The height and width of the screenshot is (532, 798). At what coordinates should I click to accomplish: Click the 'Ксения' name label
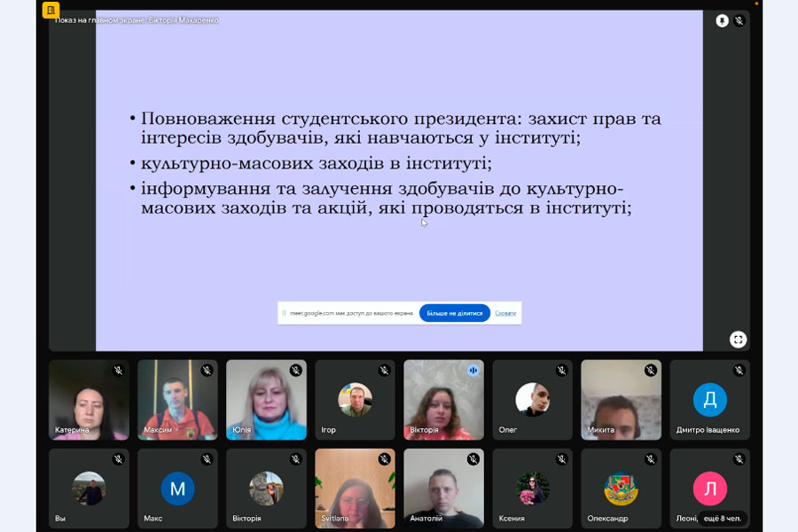pos(512,519)
